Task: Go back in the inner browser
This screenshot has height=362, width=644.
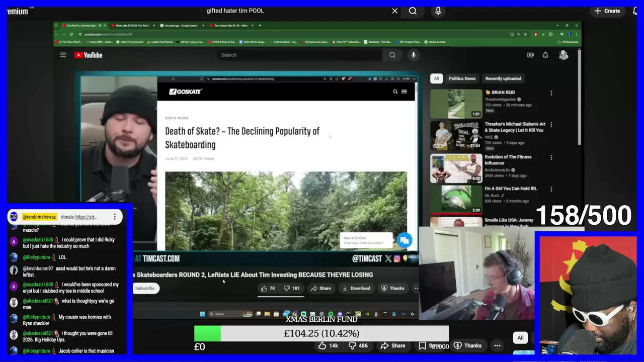Action: tap(57, 34)
